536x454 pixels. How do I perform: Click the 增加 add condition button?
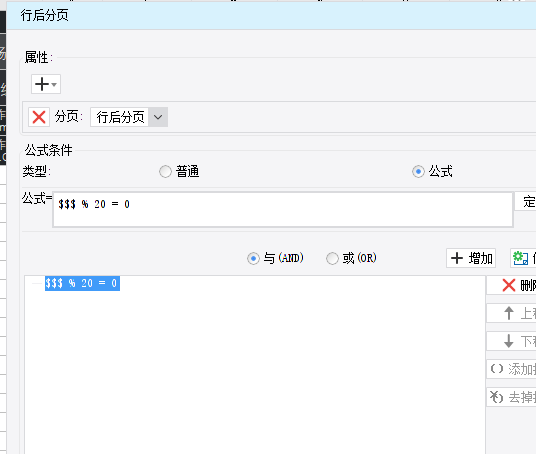pyautogui.click(x=471, y=258)
